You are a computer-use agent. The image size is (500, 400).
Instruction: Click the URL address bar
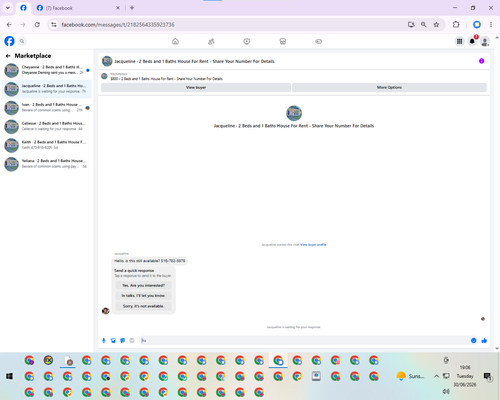point(230,25)
